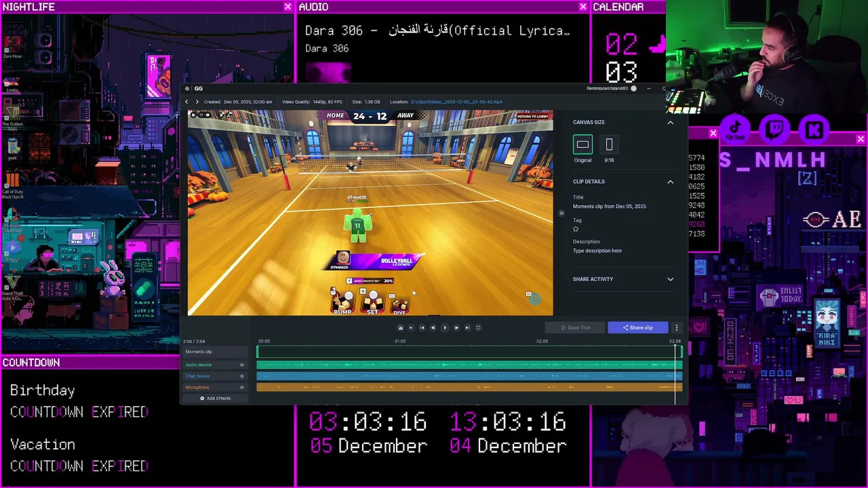Image resolution: width=868 pixels, height=488 pixels.
Task: Select the 9:16 canvas size
Action: [609, 144]
